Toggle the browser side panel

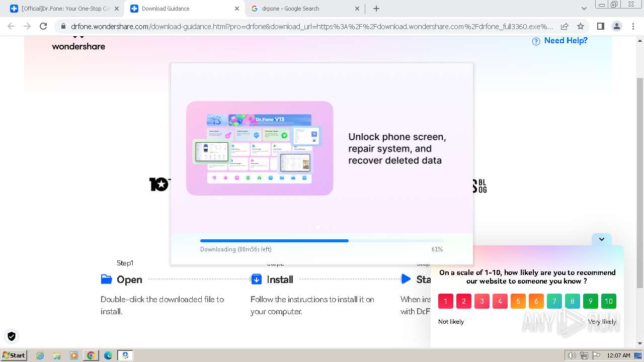point(601,26)
